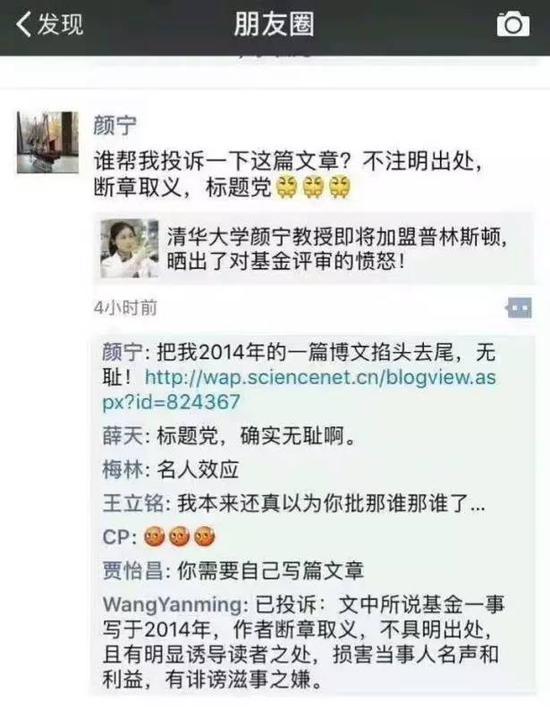Select comment 你需要自己写篇文章

(270, 571)
